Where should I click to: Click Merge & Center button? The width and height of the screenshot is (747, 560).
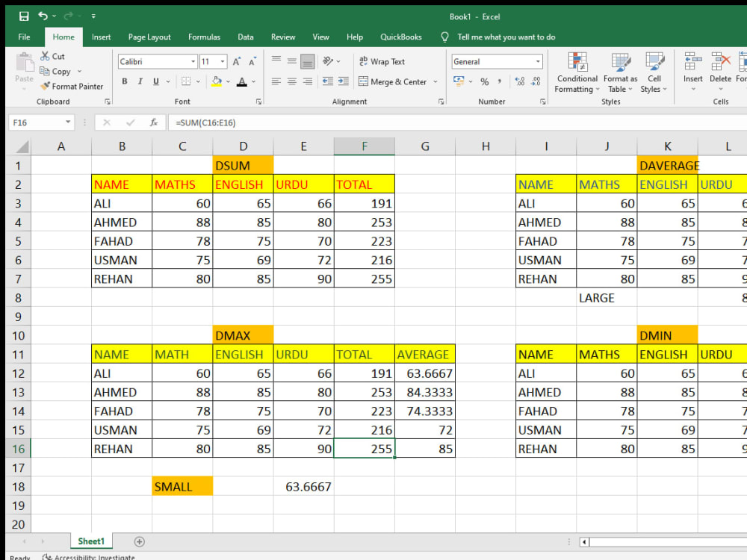393,81
